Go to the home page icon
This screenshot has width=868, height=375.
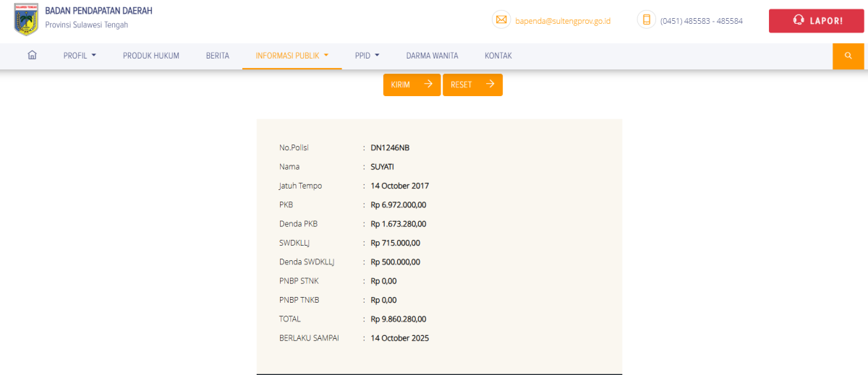point(32,56)
